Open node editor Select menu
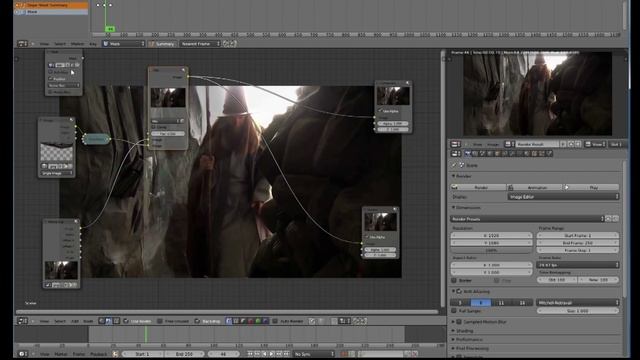 [x=60, y=321]
